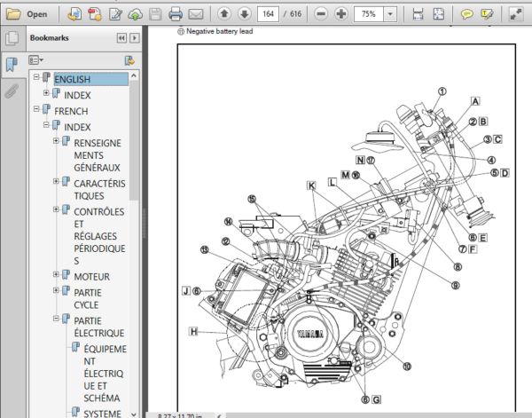Click the edit or sign document icon
532x418 pixels.
(x=115, y=14)
